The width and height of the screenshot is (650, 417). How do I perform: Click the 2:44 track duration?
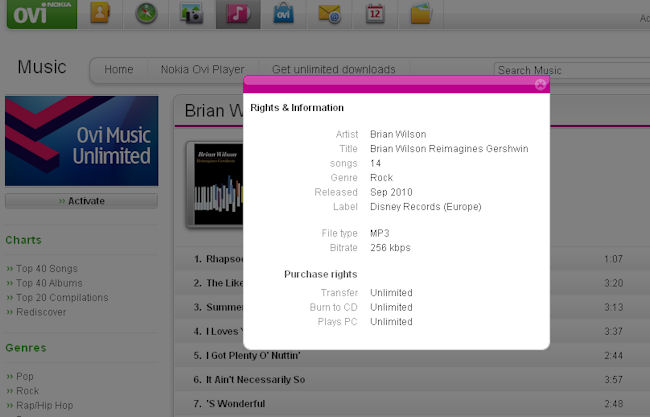(613, 356)
